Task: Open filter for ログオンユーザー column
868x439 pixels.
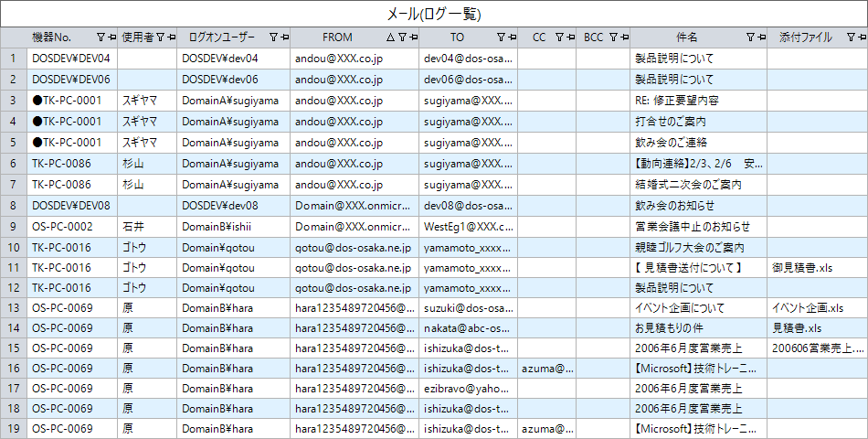Action: (x=273, y=37)
